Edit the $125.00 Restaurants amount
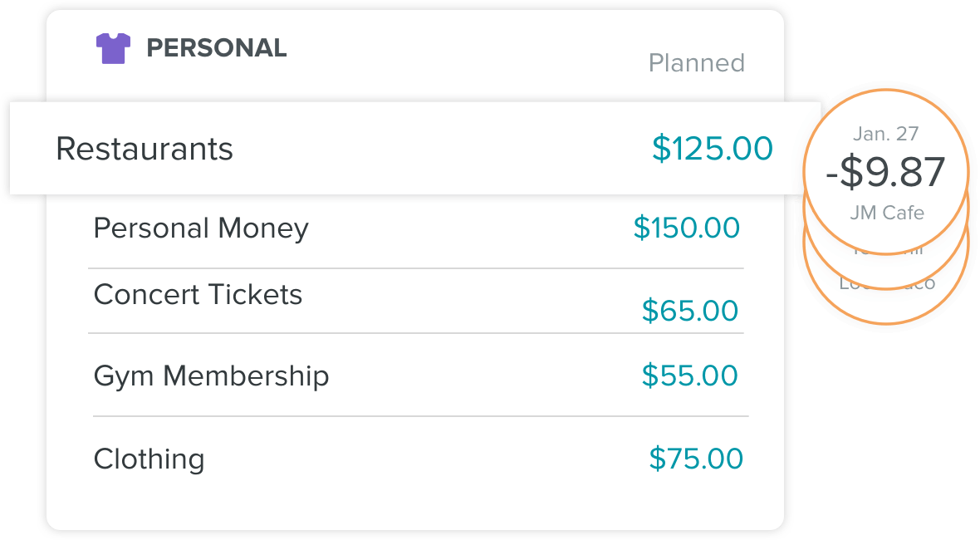The image size is (980, 540). tap(713, 149)
